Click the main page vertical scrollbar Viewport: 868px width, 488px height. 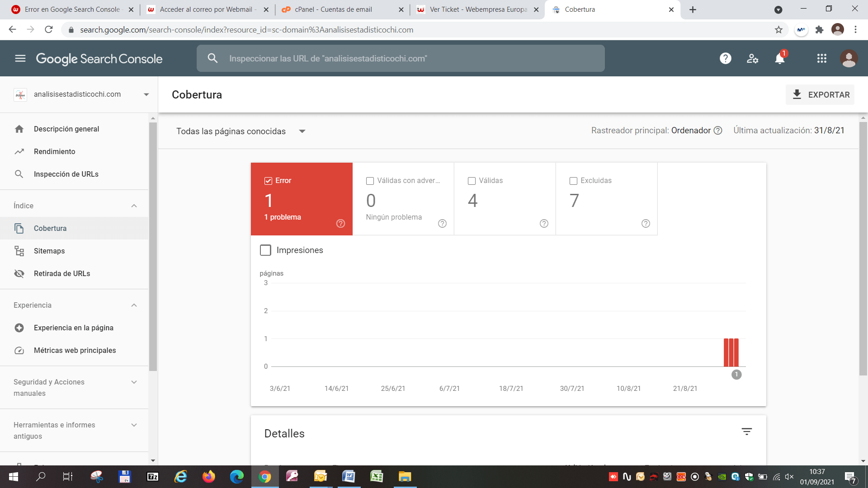[x=863, y=249]
